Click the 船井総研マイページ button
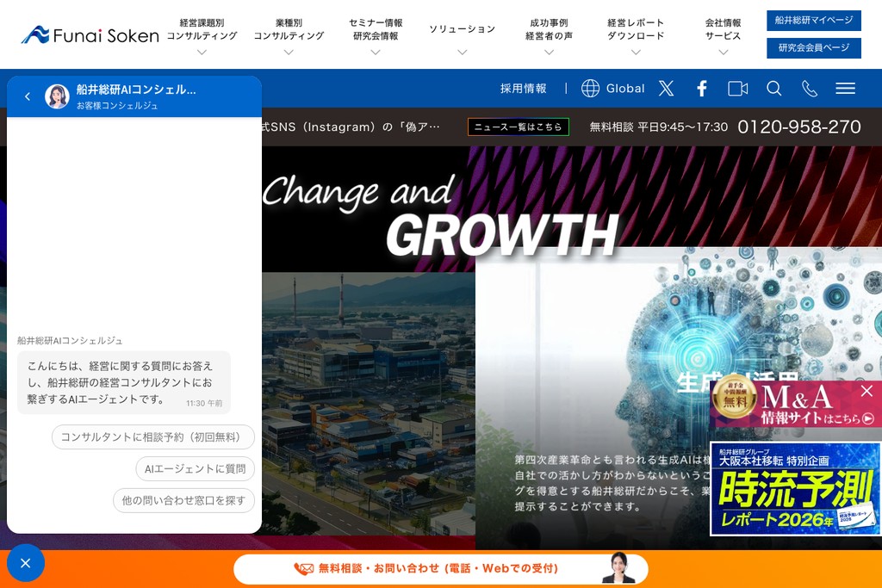Image resolution: width=882 pixels, height=588 pixels. [813, 21]
